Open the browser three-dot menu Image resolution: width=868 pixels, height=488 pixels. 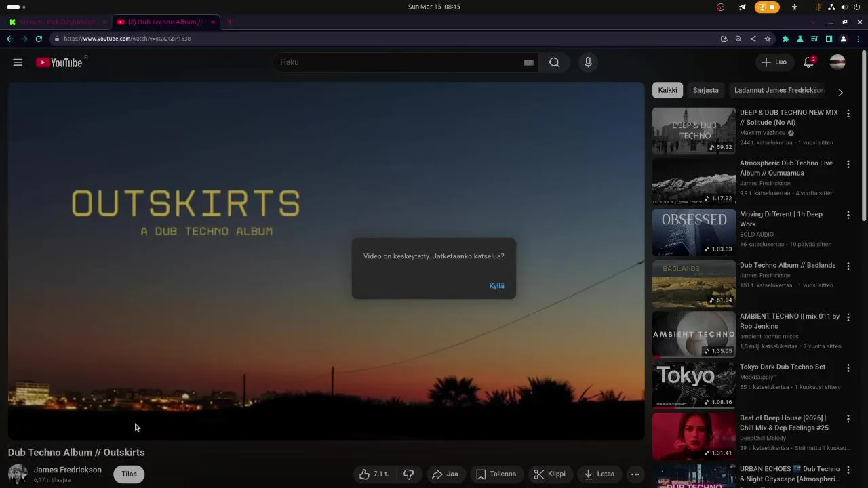point(859,39)
